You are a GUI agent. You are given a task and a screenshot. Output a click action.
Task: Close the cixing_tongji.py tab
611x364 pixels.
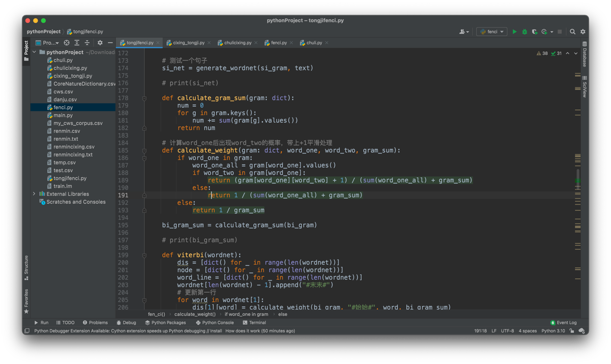pos(209,43)
